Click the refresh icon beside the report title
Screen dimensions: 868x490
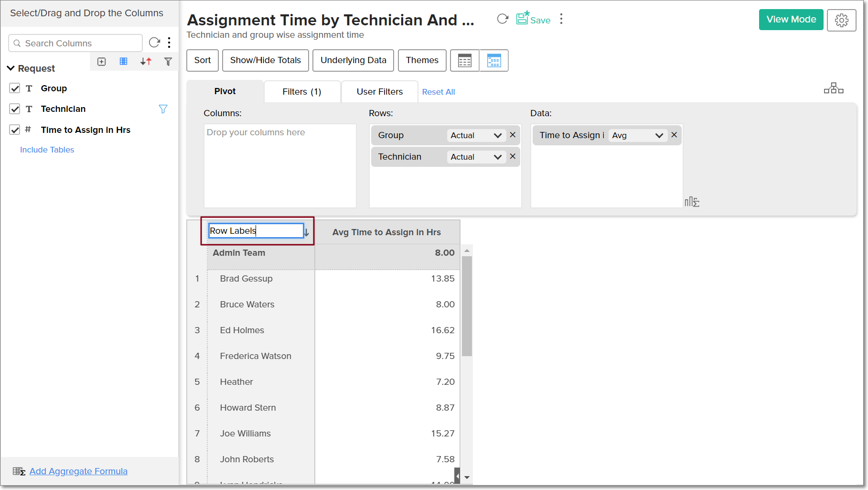tap(503, 19)
